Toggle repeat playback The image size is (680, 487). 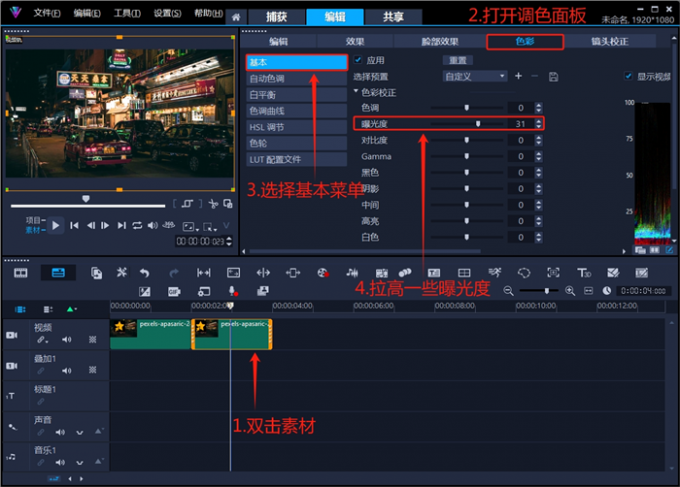click(137, 226)
